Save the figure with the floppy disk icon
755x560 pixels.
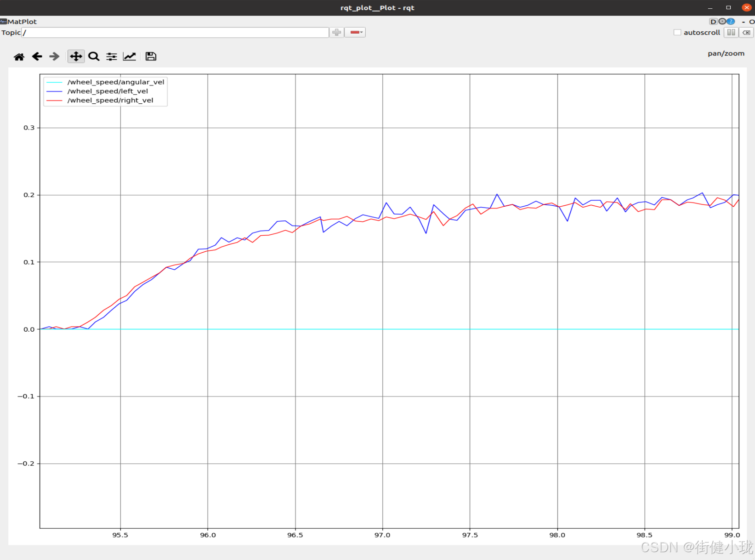point(151,57)
